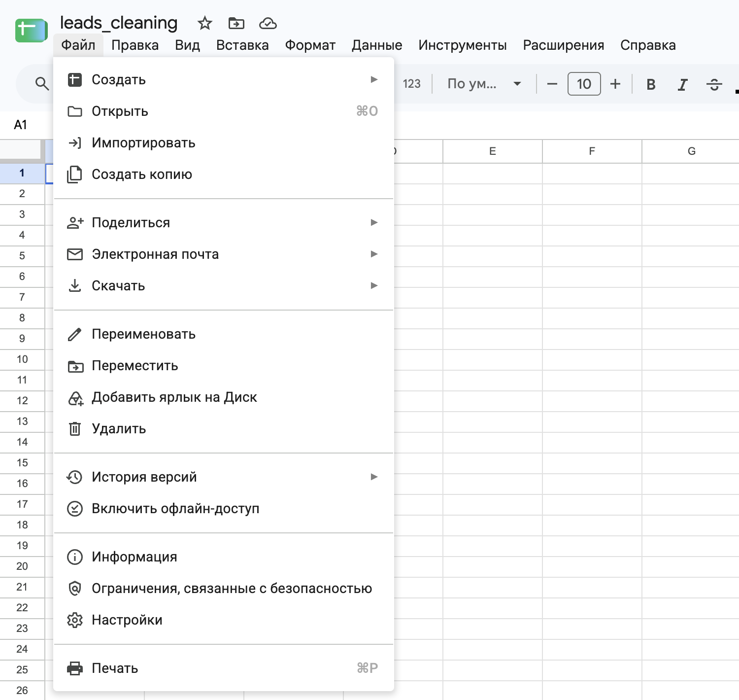Viewport: 739px width, 700px height.
Task: Open the Инструменты menu
Action: (463, 45)
